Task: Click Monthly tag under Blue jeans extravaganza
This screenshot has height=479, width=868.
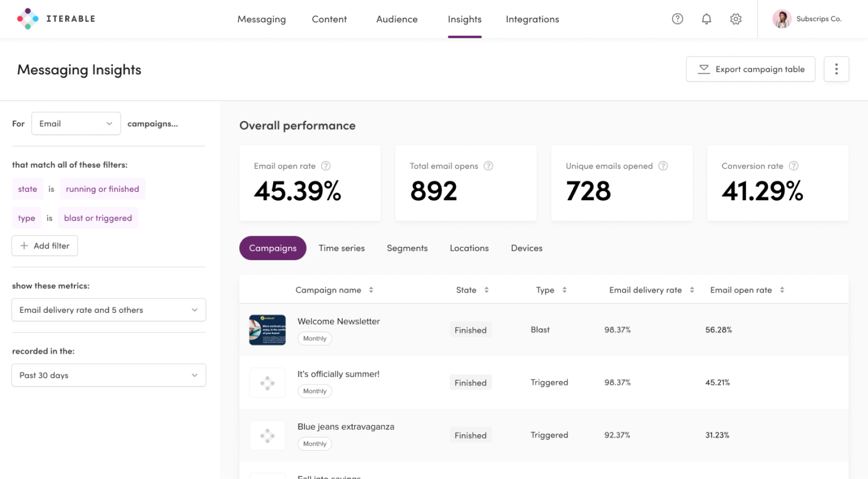Action: coord(315,443)
